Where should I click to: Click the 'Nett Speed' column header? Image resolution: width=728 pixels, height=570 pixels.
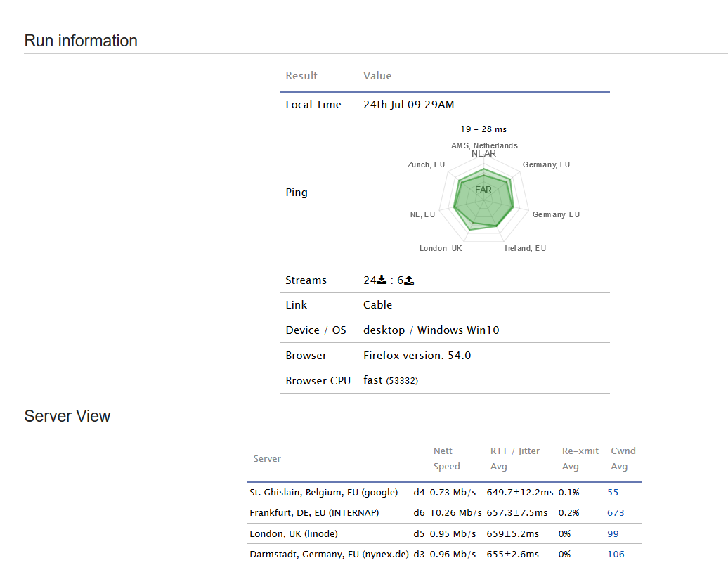[x=447, y=458]
